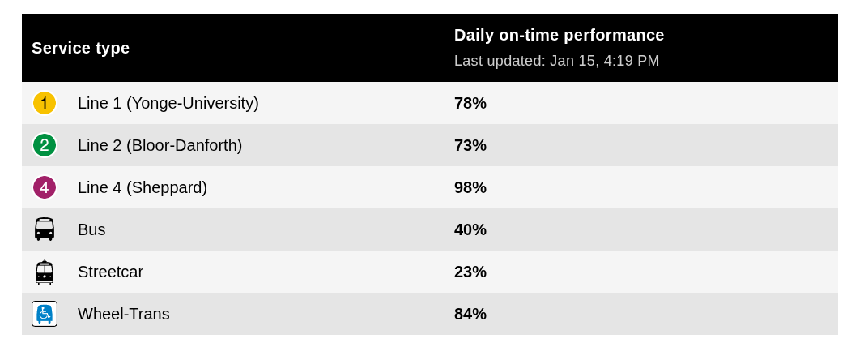This screenshot has width=868, height=343.
Task: Click the Bus service label
Action: point(91,229)
